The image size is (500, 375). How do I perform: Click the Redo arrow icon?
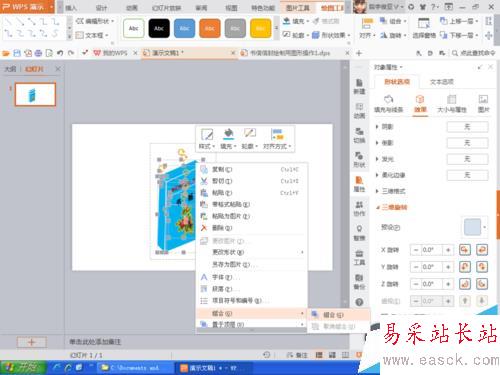pyautogui.click(x=71, y=53)
